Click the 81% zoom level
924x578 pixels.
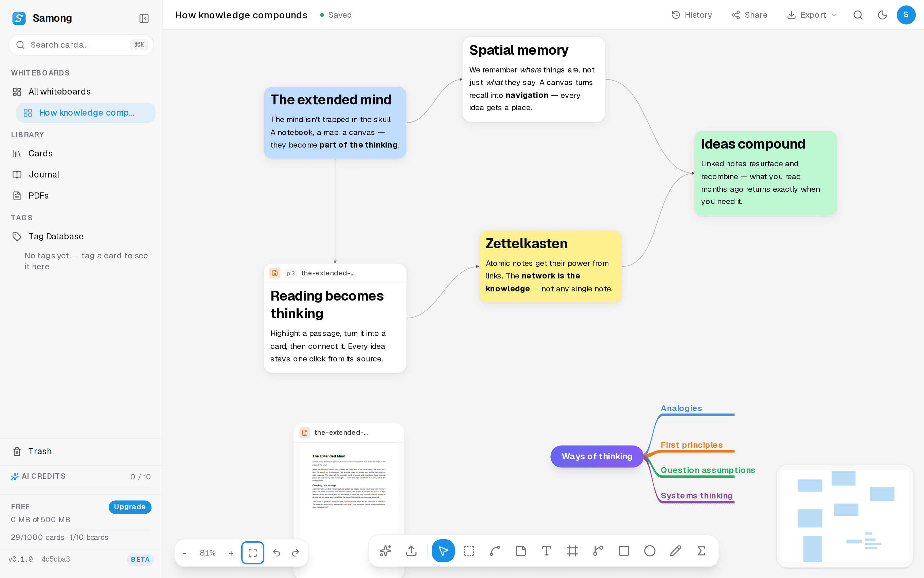(208, 553)
